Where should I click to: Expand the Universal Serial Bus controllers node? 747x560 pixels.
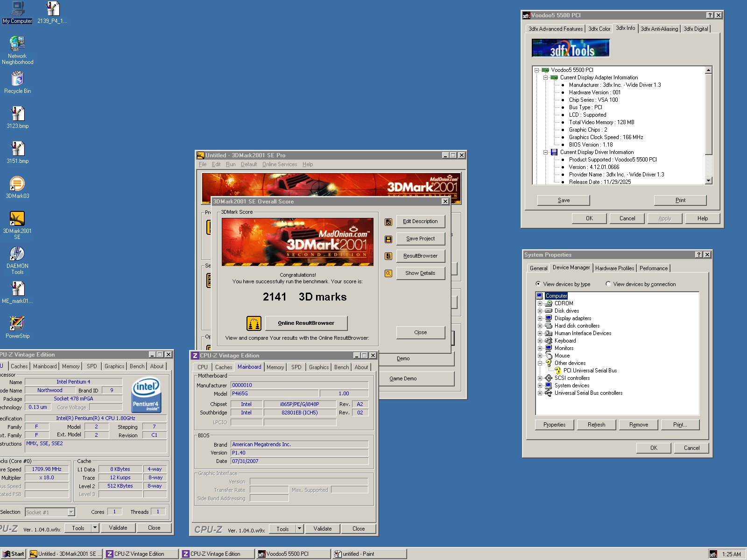click(540, 393)
